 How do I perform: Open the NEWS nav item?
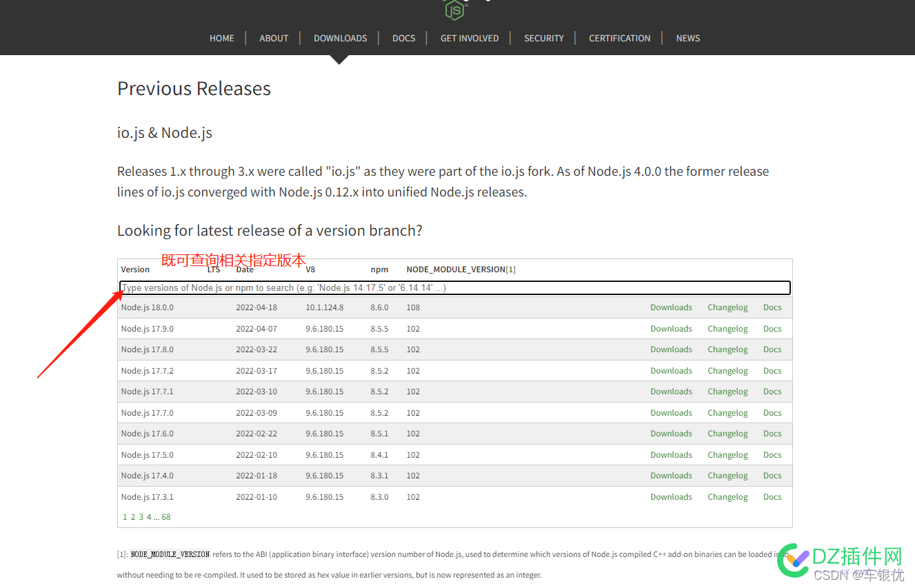click(688, 39)
